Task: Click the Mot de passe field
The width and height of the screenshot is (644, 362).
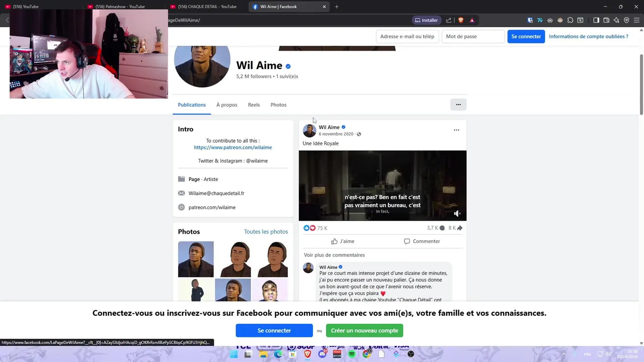Action: (x=473, y=36)
